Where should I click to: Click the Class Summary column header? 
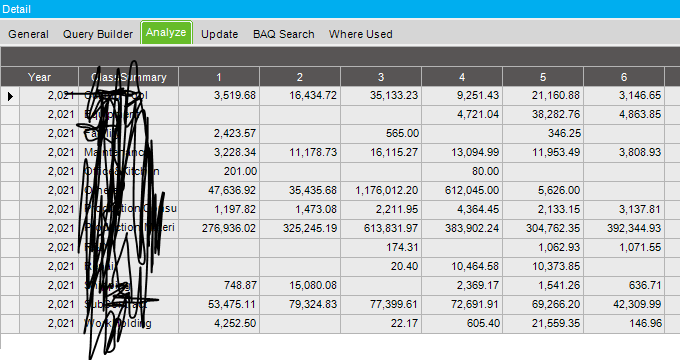(128, 77)
